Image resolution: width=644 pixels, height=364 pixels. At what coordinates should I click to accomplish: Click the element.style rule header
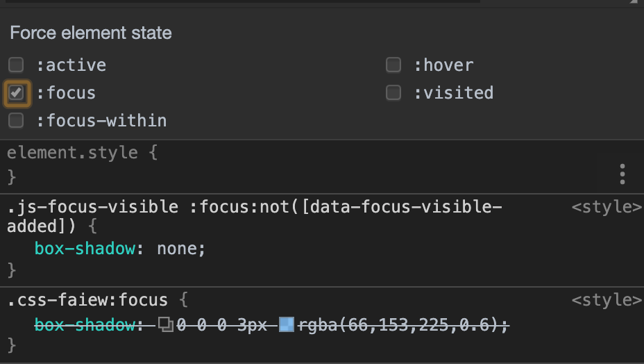pos(72,153)
